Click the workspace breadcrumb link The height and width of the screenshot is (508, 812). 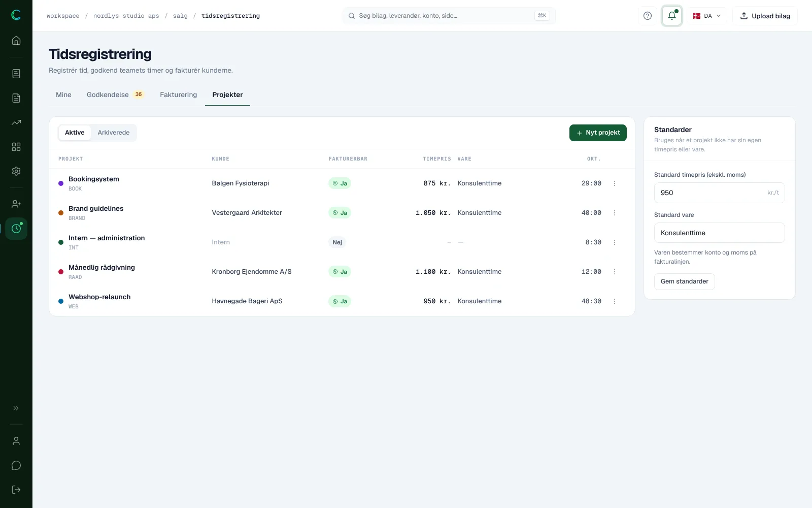pyautogui.click(x=63, y=16)
